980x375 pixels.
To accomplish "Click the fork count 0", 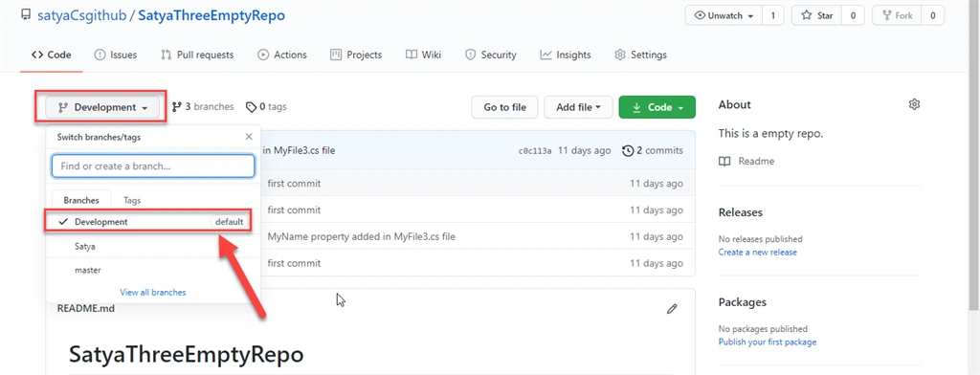I will pyautogui.click(x=932, y=15).
